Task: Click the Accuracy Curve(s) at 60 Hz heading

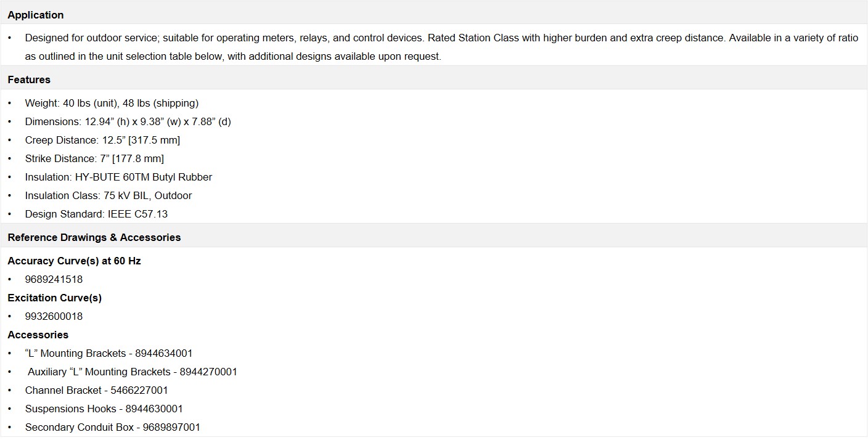Action: click(x=74, y=261)
